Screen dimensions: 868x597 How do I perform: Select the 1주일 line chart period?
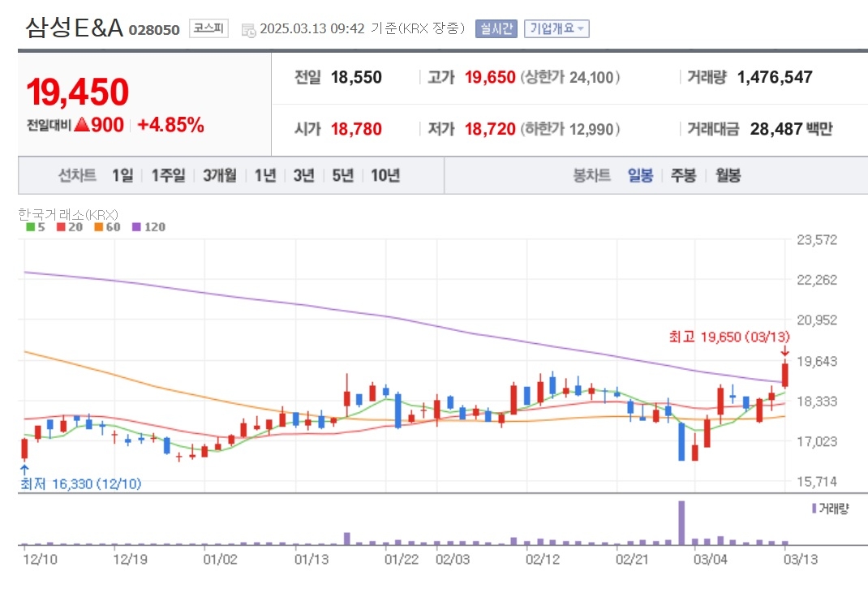168,175
